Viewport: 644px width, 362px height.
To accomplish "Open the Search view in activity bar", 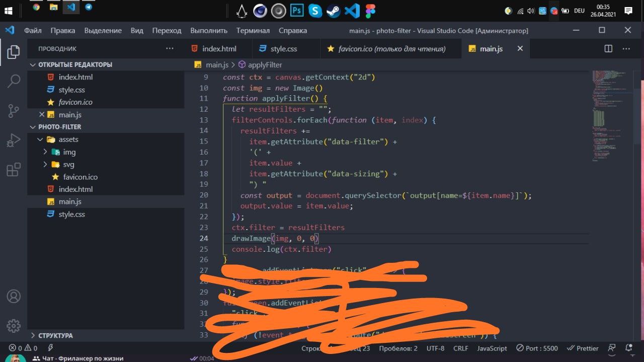I will [x=14, y=81].
